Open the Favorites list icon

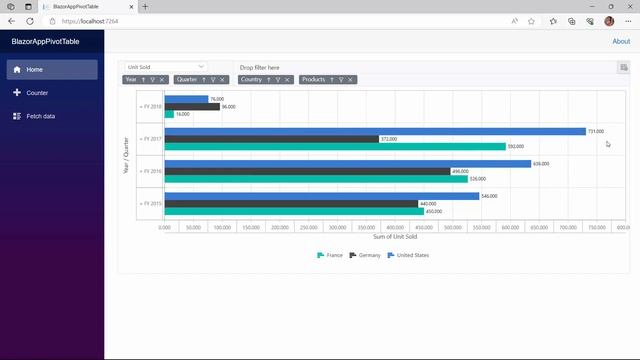tap(553, 21)
